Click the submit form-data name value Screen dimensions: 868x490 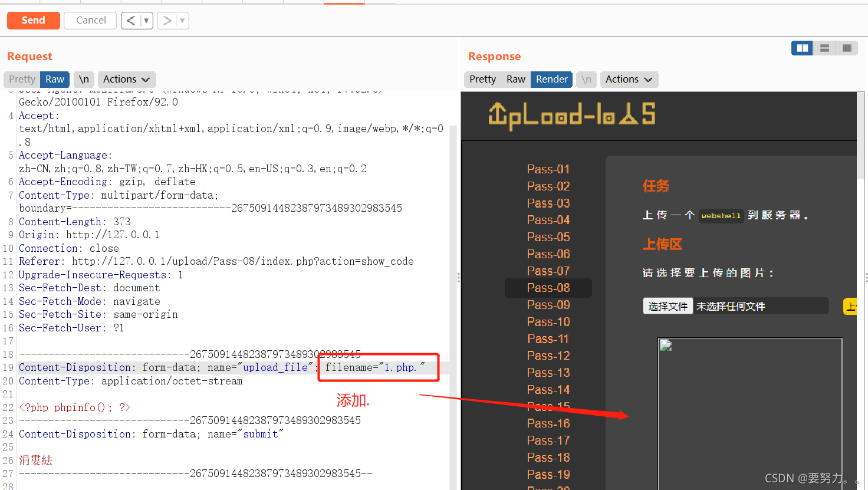click(x=261, y=434)
